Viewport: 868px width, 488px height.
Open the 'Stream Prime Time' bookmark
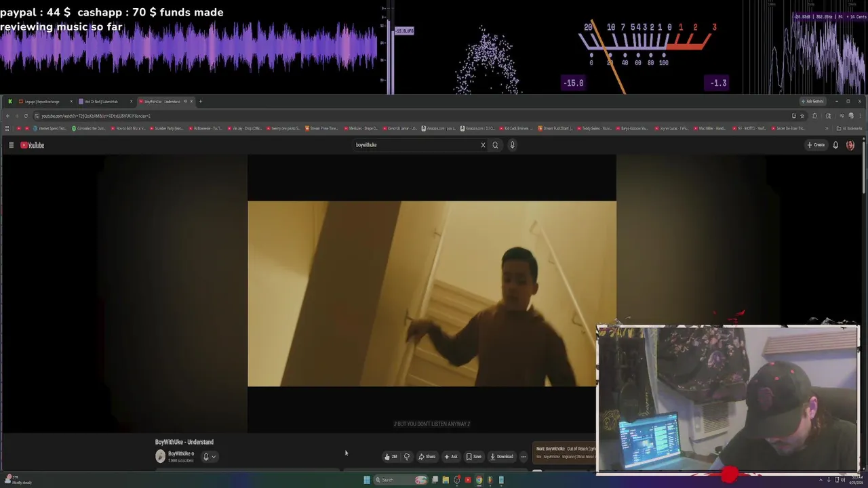click(x=322, y=128)
